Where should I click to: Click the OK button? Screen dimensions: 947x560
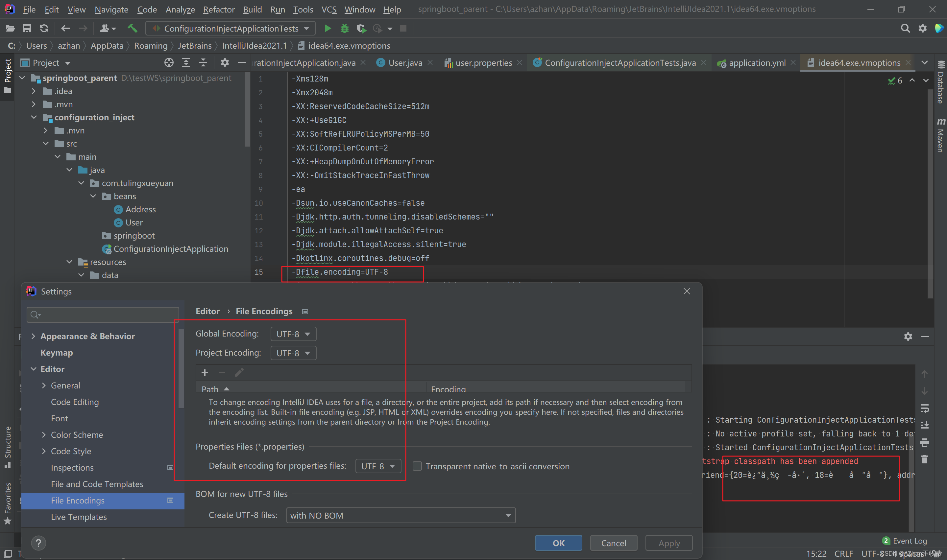[558, 543]
